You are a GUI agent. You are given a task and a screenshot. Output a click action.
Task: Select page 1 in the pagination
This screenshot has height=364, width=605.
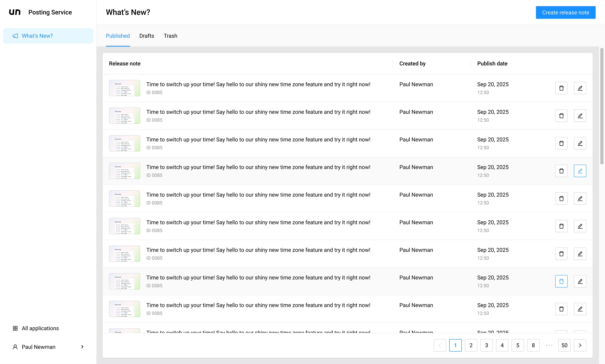455,345
